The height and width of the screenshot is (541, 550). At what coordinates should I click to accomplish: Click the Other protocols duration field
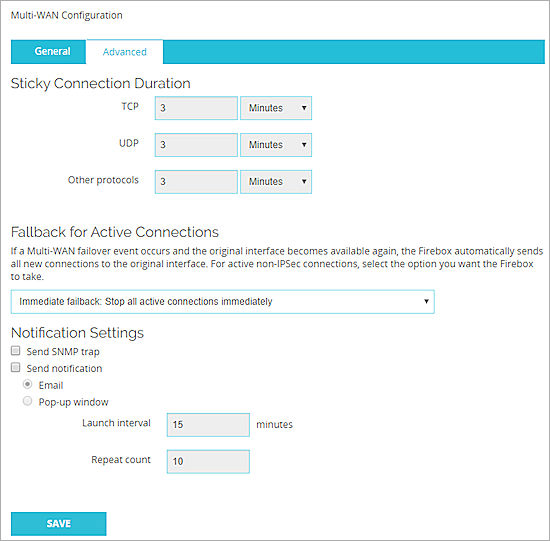tap(196, 182)
